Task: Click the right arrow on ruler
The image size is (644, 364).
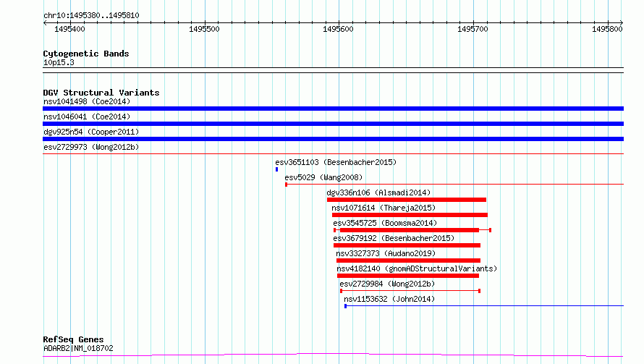Action: (x=622, y=23)
